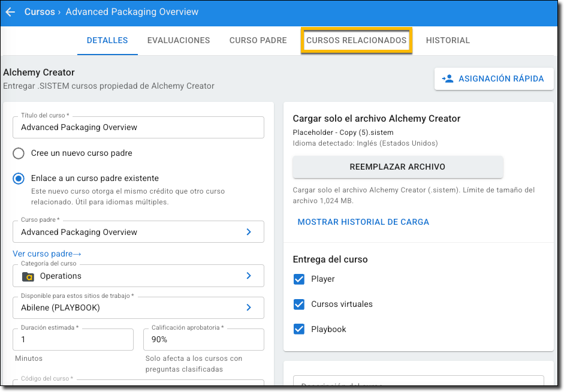Viewport: 564px width, 392px height.
Task: Click the 'Idioma detectado: Inglés (Estados Unidos)' text
Action: [x=365, y=143]
